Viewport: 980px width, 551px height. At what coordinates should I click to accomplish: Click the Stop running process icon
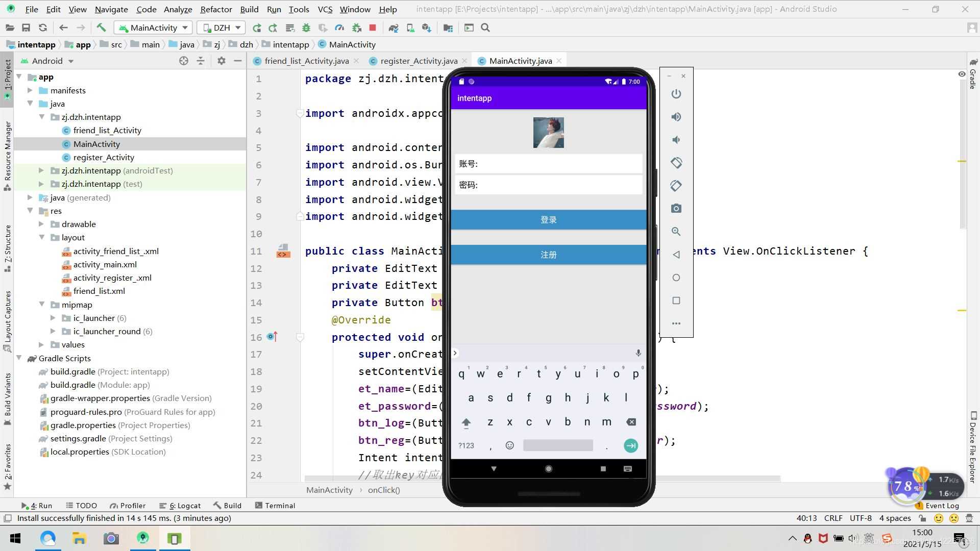click(374, 28)
